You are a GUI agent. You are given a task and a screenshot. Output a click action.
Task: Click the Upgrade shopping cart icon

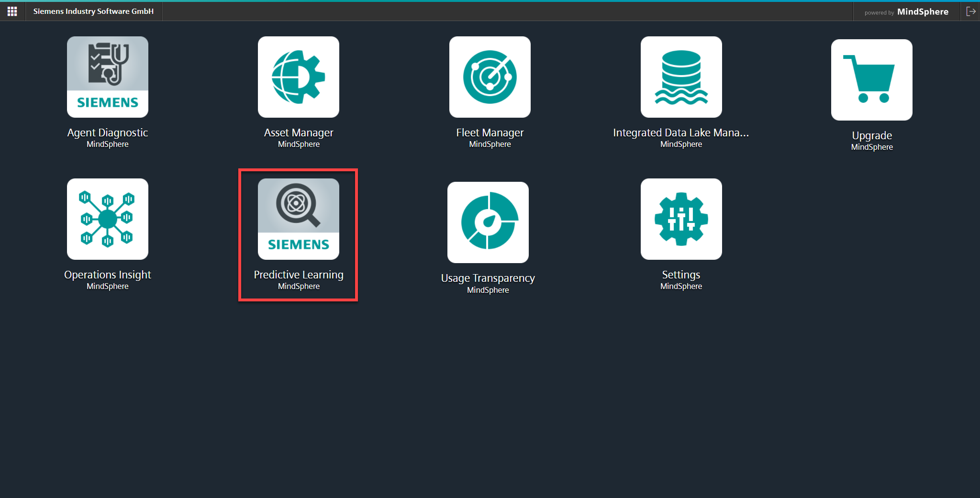coord(872,80)
